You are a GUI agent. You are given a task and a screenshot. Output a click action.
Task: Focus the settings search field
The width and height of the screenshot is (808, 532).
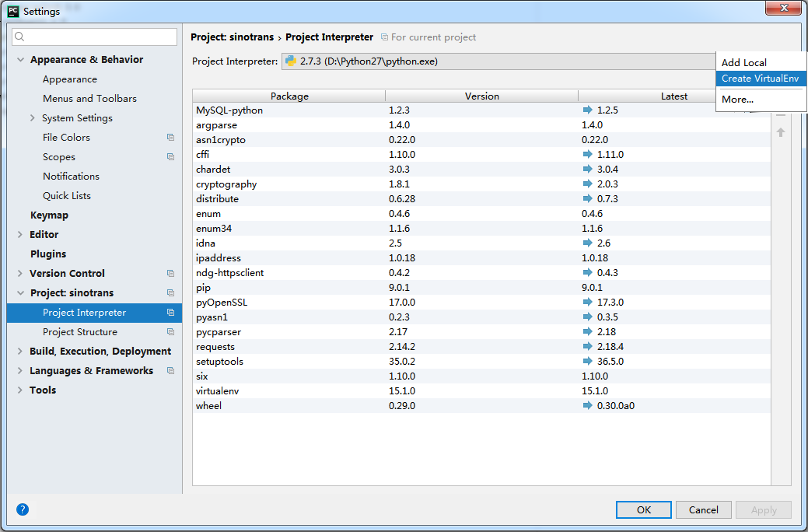point(94,37)
